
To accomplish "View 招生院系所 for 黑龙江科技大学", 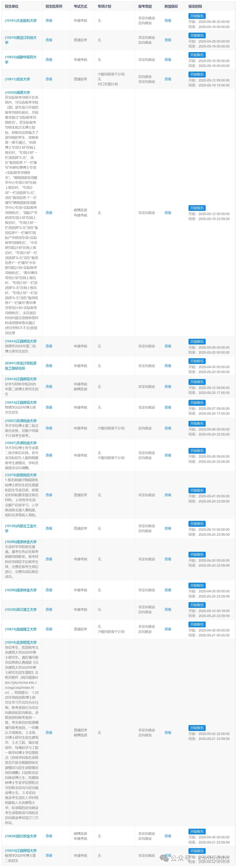I will [49, 40].
